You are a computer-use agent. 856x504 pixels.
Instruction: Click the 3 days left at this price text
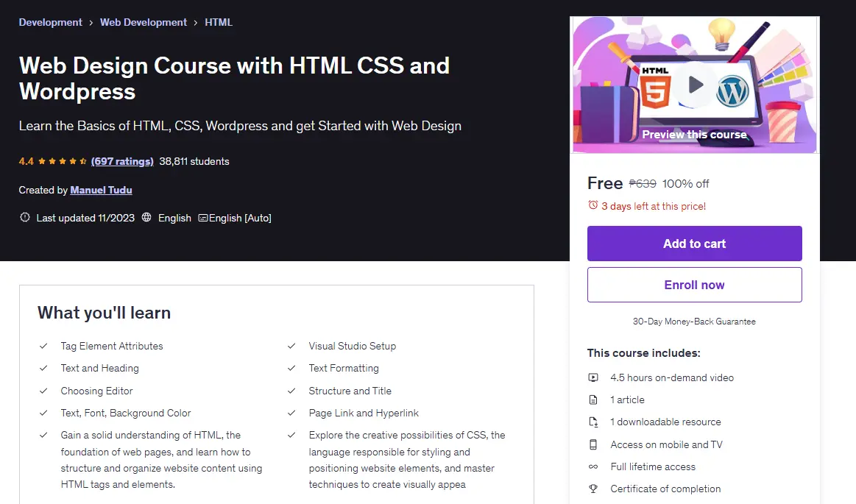(654, 206)
